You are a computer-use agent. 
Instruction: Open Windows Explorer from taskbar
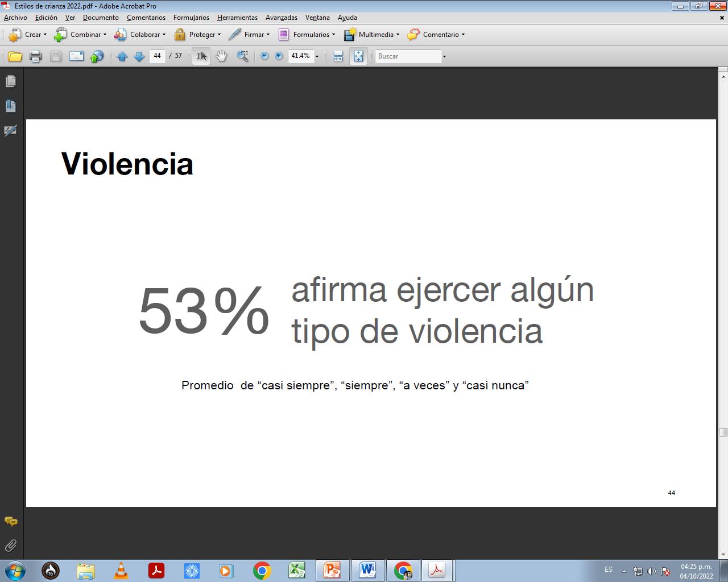coord(86,570)
